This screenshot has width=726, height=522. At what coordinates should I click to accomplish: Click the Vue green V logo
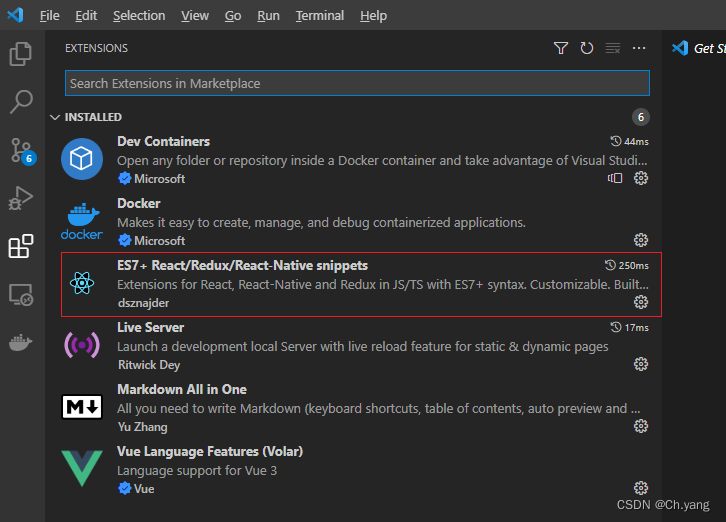[x=82, y=468]
